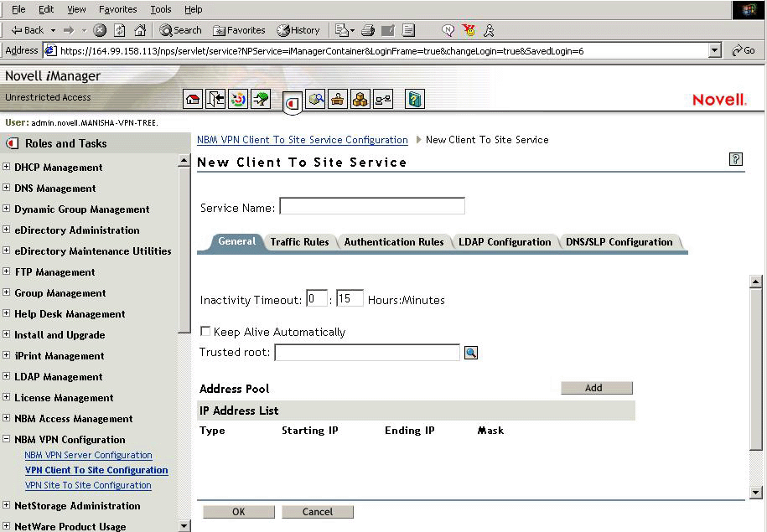Expand DHCP Management role

pyautogui.click(x=7, y=167)
